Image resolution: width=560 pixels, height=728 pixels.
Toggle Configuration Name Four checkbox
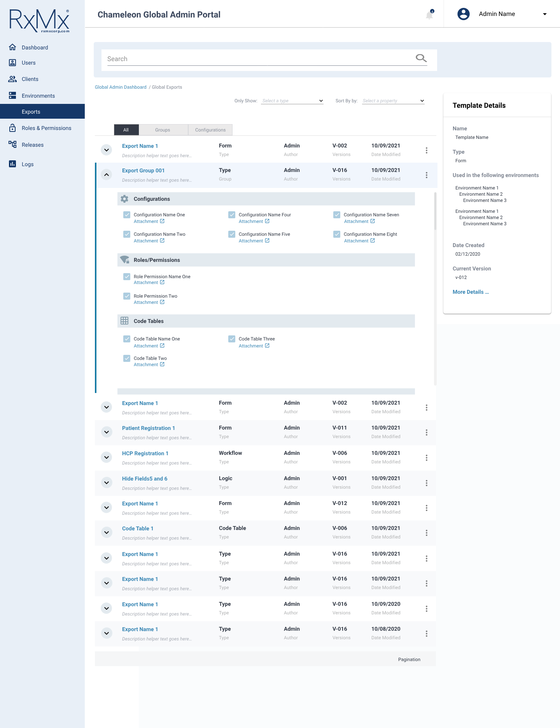point(232,215)
